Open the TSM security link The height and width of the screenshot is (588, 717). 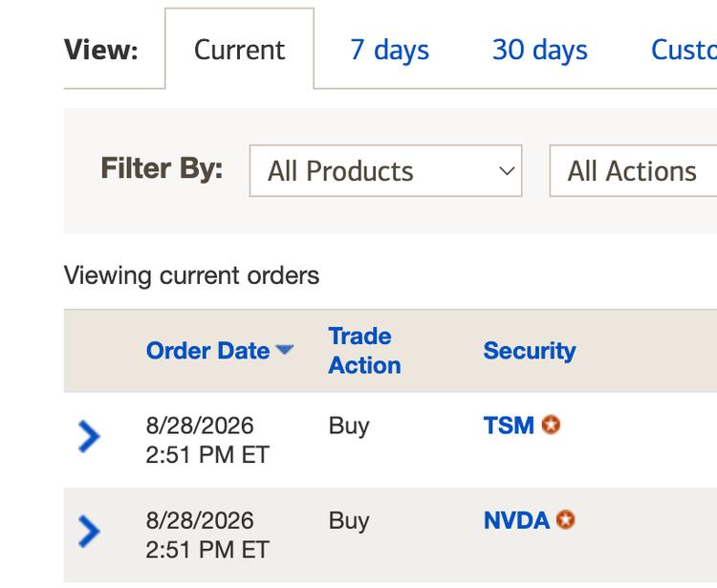click(509, 425)
